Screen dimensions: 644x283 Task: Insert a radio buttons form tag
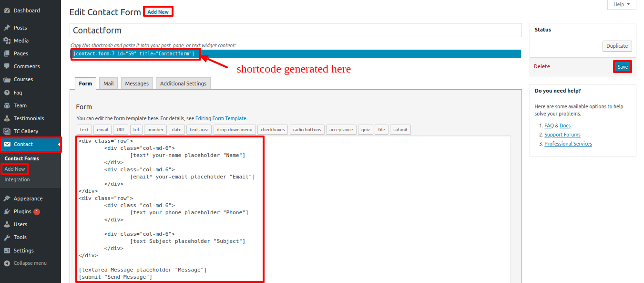307,130
